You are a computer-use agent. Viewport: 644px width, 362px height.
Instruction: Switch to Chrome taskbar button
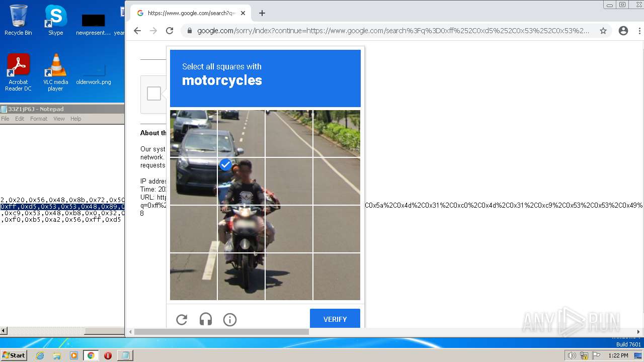[91, 355]
